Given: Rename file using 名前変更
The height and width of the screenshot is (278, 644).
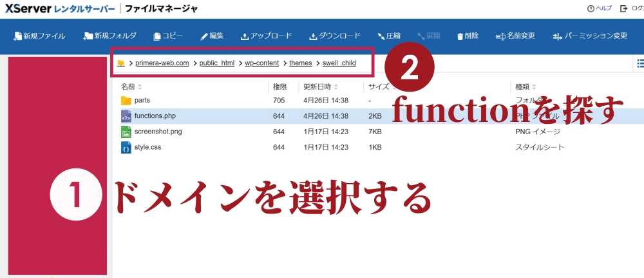Looking at the screenshot, I should [x=515, y=36].
